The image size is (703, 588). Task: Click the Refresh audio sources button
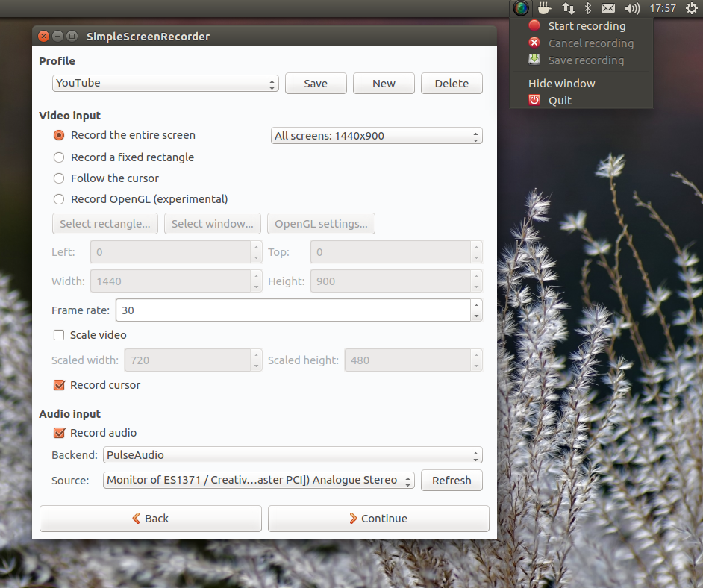click(452, 481)
